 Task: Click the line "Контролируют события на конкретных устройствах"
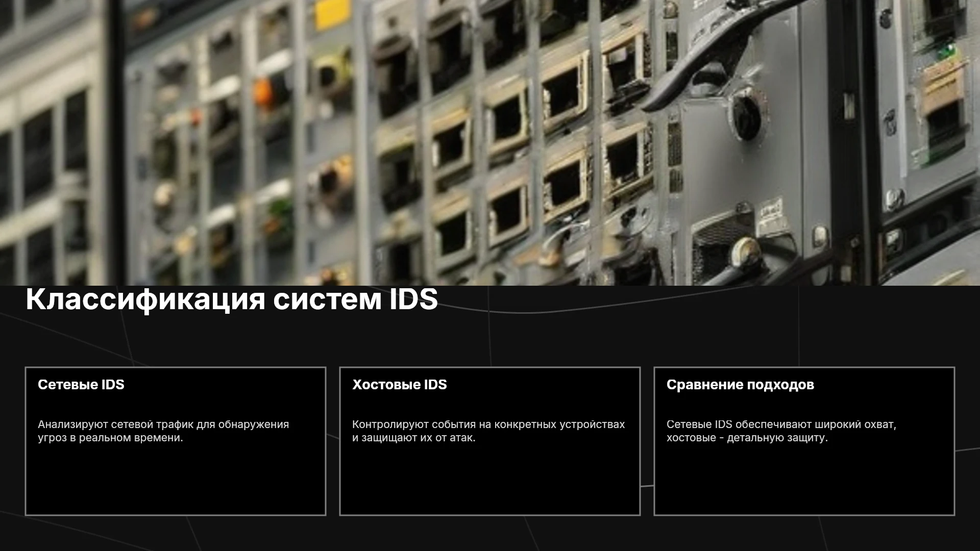[488, 424]
